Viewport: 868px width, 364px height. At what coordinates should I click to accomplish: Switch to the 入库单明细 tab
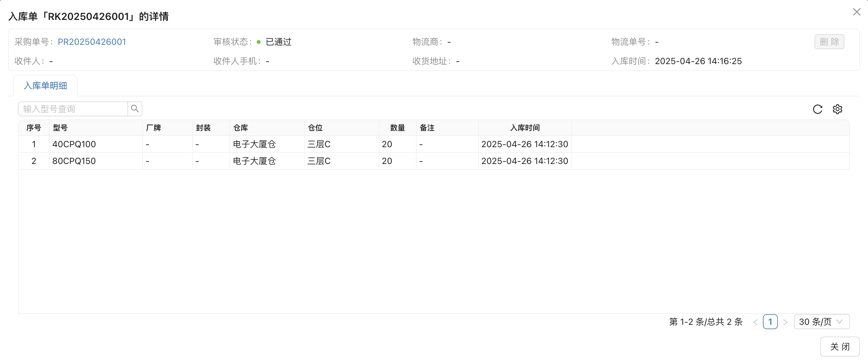point(45,86)
